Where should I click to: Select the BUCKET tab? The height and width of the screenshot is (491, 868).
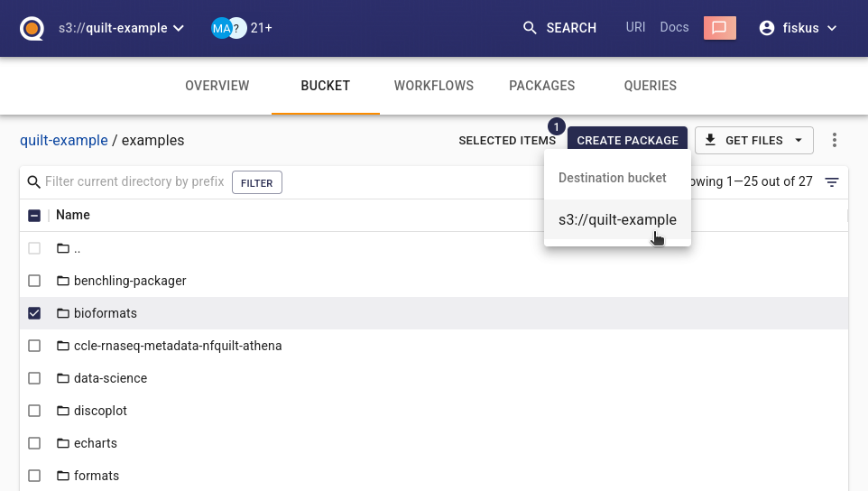pyautogui.click(x=326, y=86)
